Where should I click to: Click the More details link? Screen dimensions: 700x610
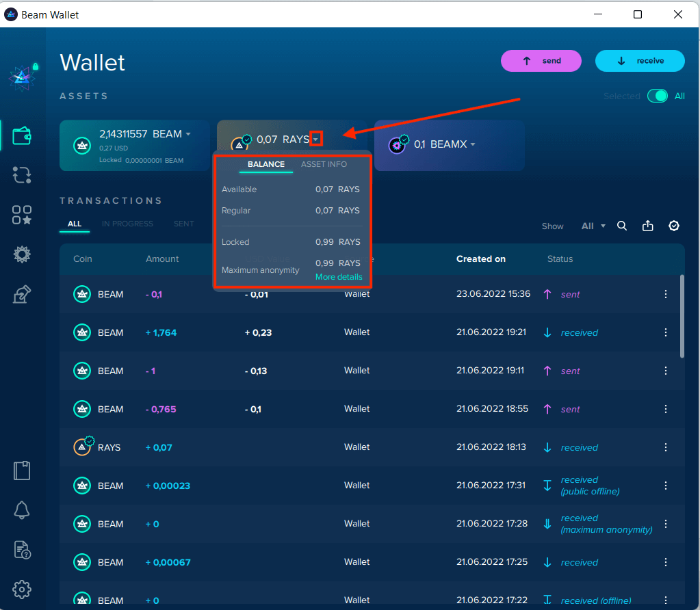339,277
